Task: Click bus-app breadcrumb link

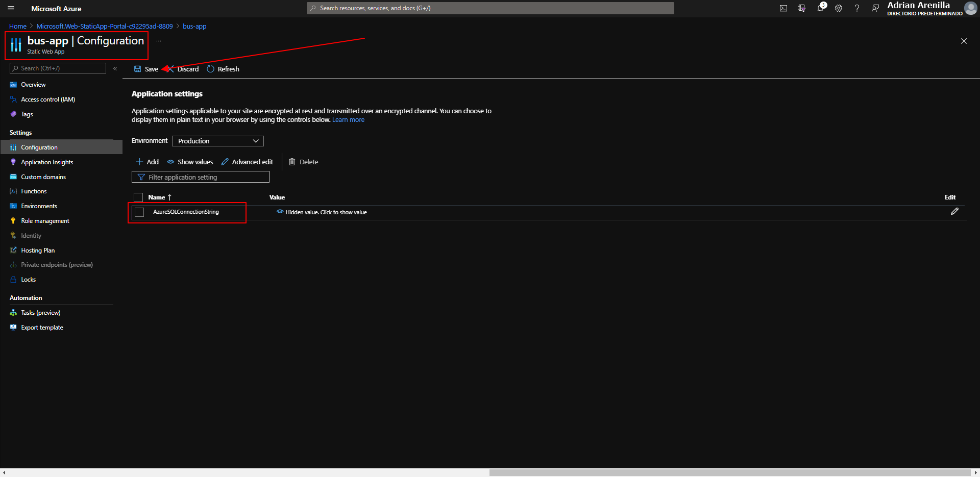Action: (194, 26)
